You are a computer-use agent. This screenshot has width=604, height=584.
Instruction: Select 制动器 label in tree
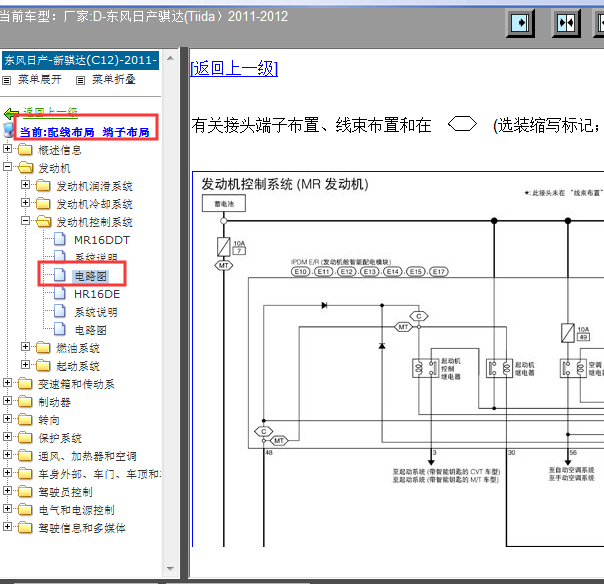(x=54, y=402)
